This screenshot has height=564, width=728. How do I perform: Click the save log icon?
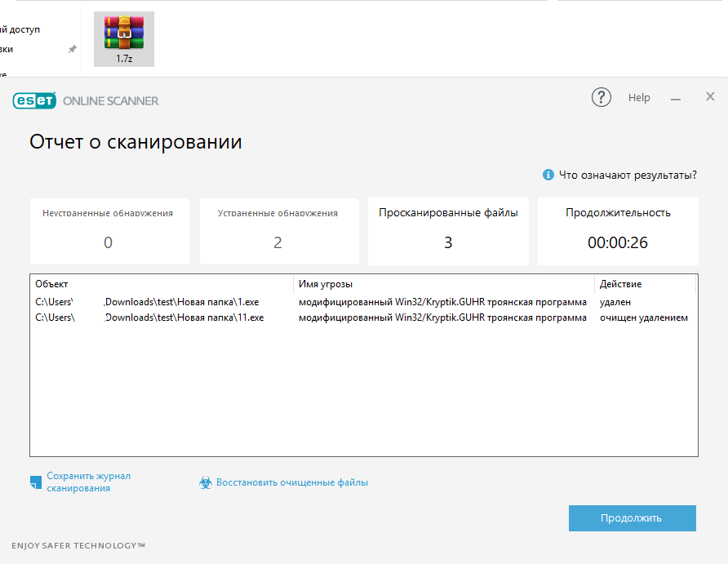(36, 482)
